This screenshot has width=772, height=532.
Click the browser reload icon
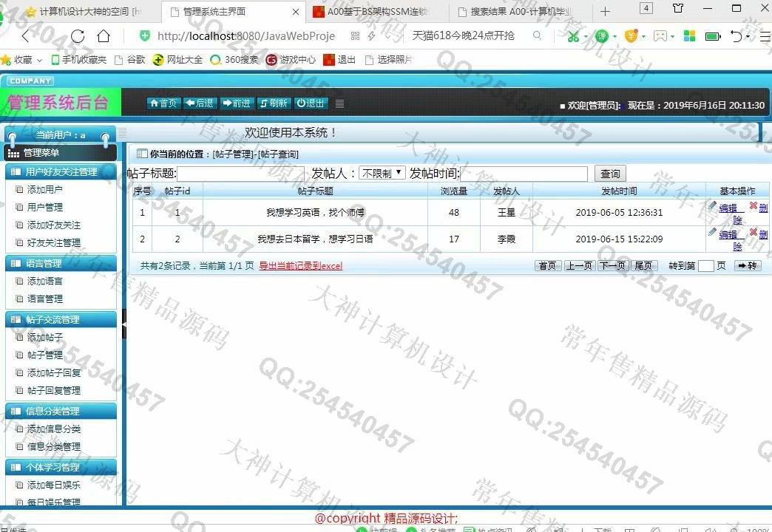point(78,35)
